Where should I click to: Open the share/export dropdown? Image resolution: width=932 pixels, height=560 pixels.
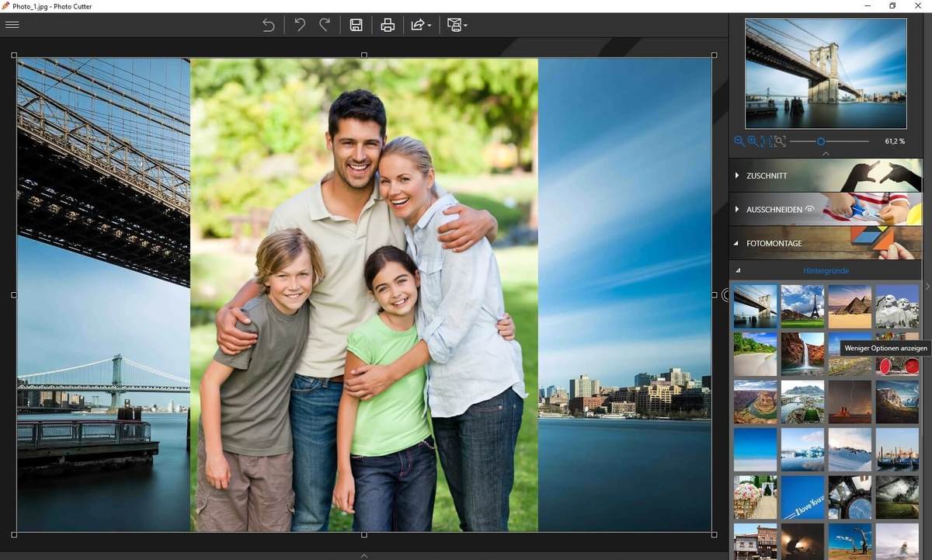click(x=420, y=25)
